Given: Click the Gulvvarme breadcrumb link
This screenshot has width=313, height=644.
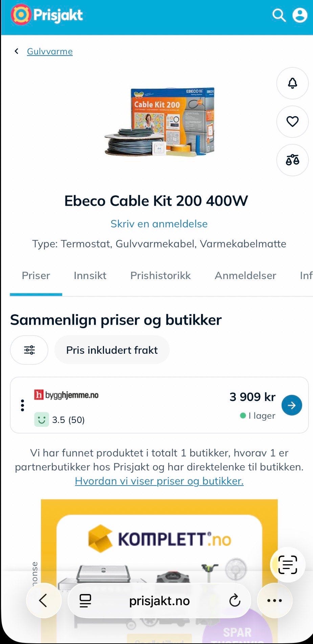Looking at the screenshot, I should (50, 51).
